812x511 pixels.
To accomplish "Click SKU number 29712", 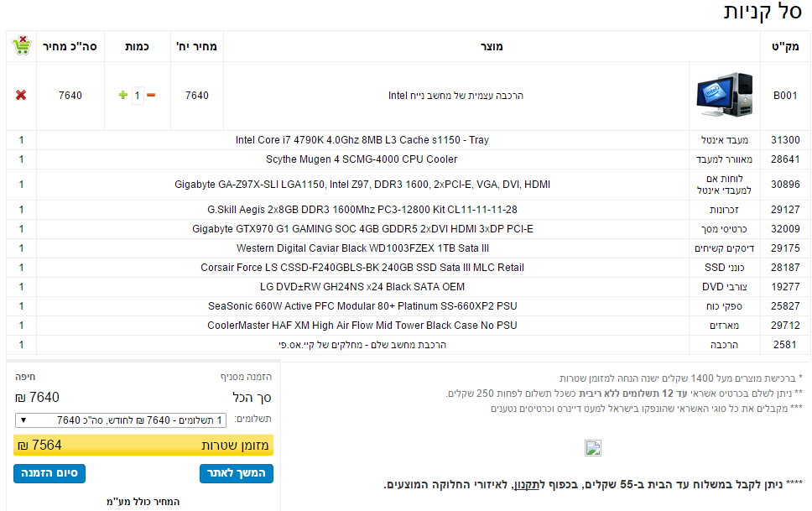I will pos(785,326).
